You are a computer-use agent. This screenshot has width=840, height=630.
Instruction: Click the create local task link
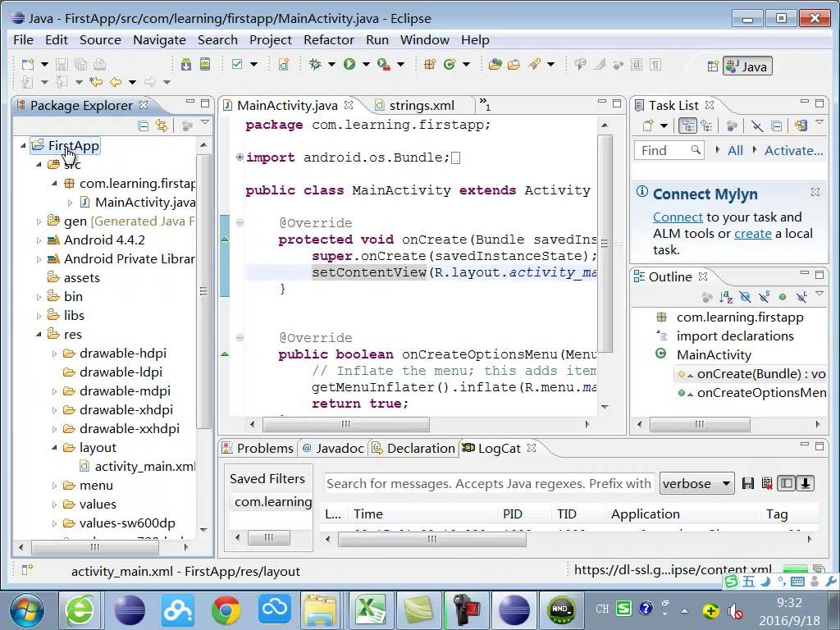click(753, 234)
